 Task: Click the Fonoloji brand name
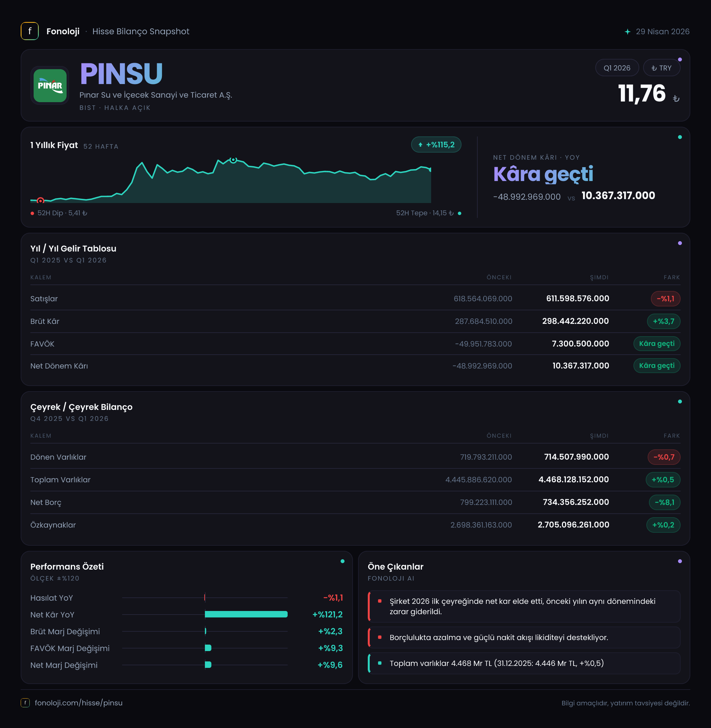pos(63,31)
